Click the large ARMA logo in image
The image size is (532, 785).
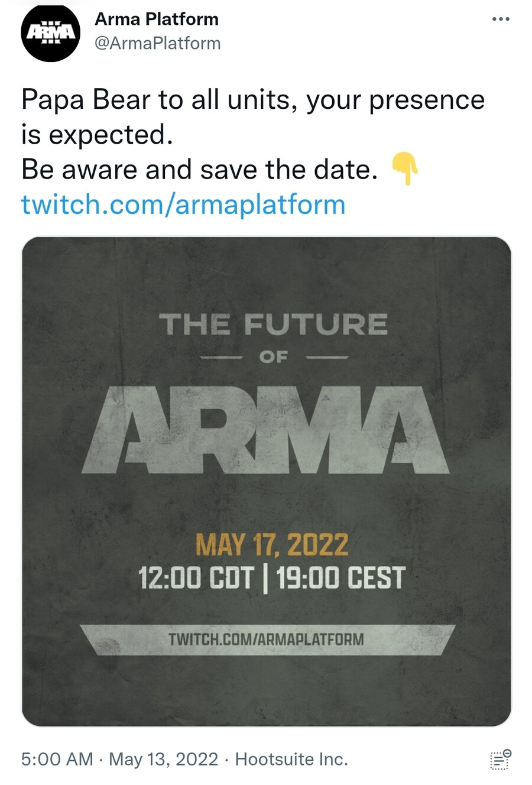point(266,430)
